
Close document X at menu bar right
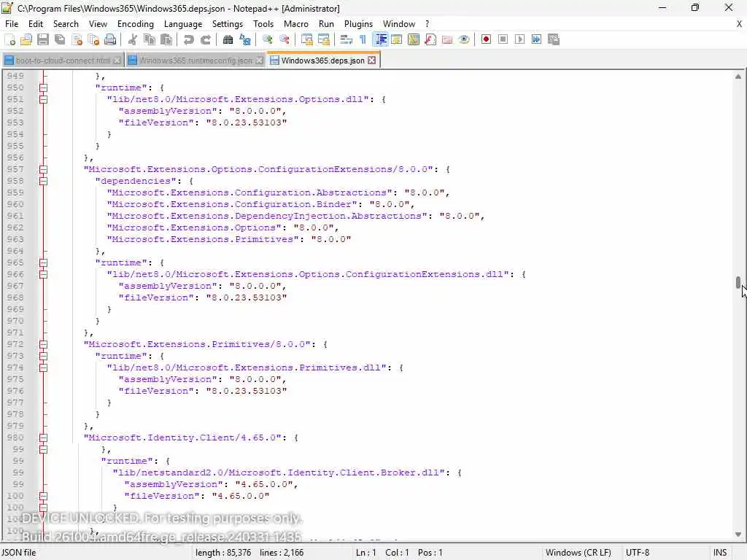pyautogui.click(x=740, y=24)
